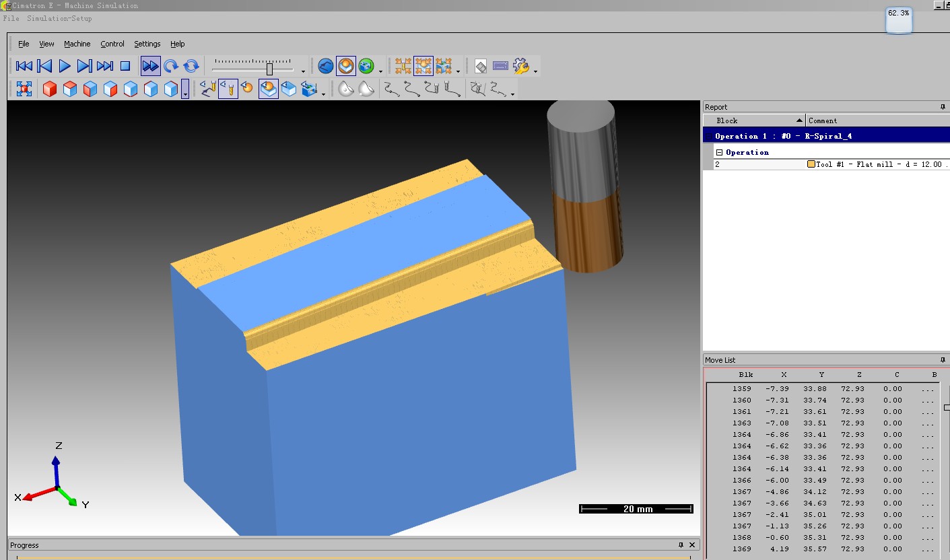950x560 pixels.
Task: Click the single curved-arrow restart icon
Action: (x=171, y=66)
